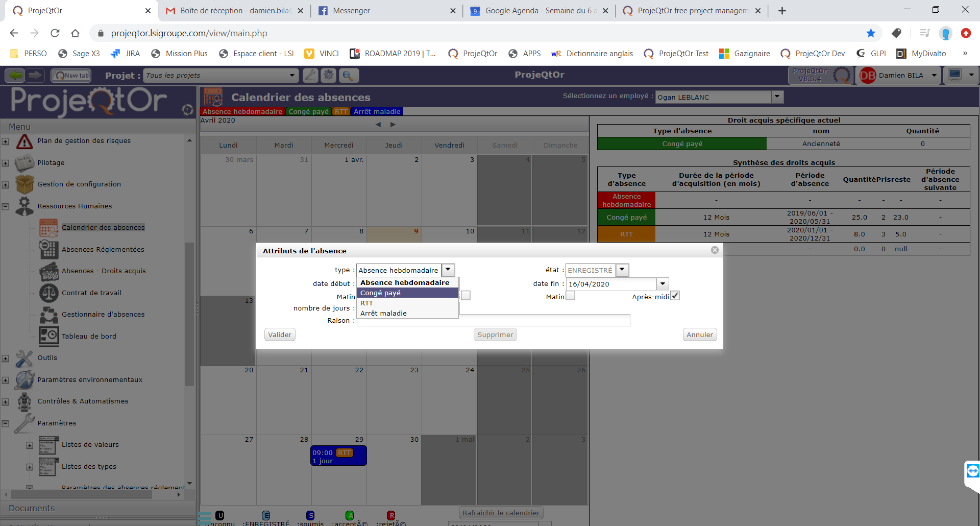Uncheck the Après-midi checkbox for end date
The width and height of the screenshot is (980, 526).
675,296
